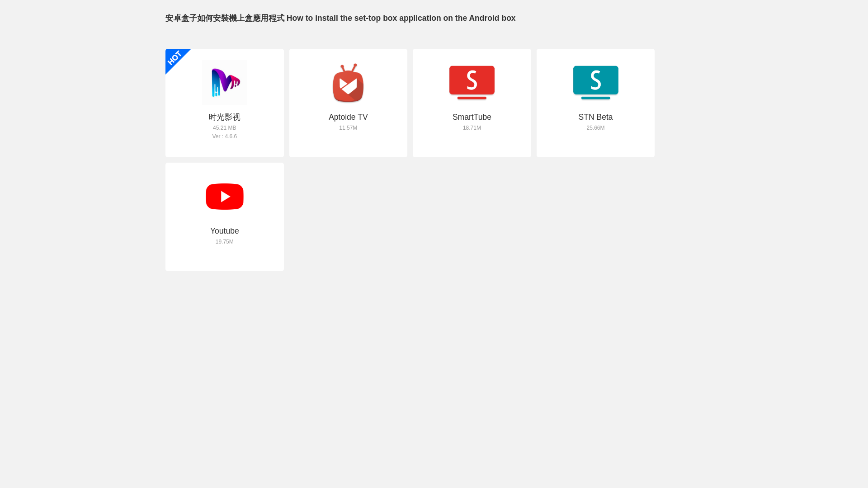Click the 11.57M size label
Screen dimensions: 868x488
(348, 128)
